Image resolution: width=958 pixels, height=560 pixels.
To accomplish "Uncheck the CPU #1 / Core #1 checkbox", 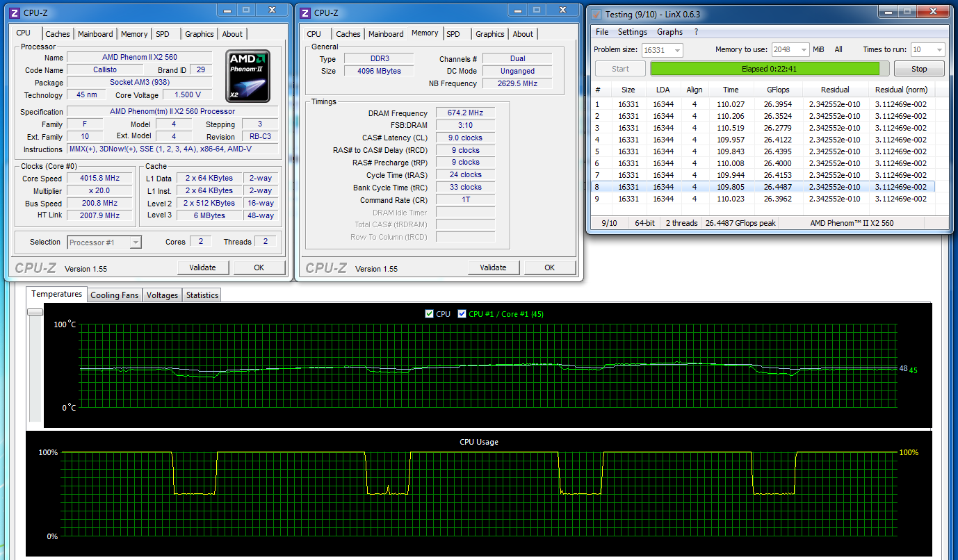I will [x=462, y=314].
